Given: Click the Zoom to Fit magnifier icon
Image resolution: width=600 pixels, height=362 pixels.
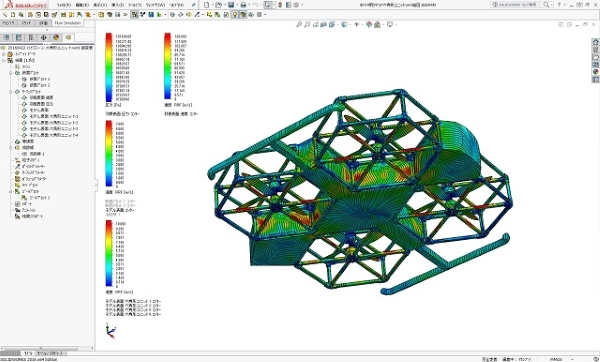Looking at the screenshot, I should coord(299,24).
